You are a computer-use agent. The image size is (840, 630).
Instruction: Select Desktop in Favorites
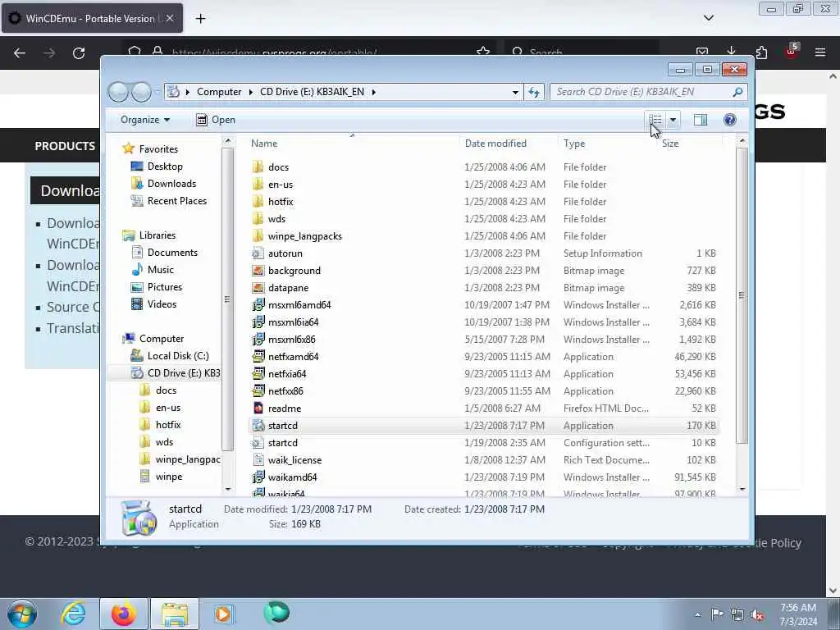(165, 167)
